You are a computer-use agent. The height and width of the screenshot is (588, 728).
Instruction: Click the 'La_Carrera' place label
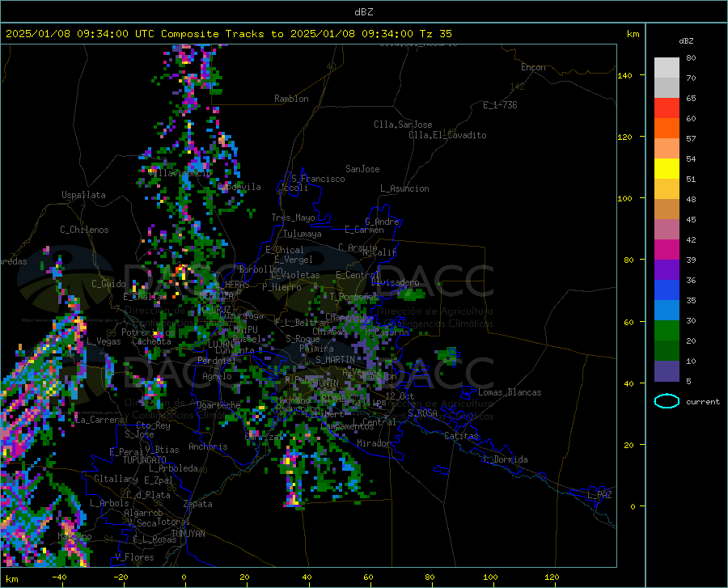pyautogui.click(x=99, y=420)
